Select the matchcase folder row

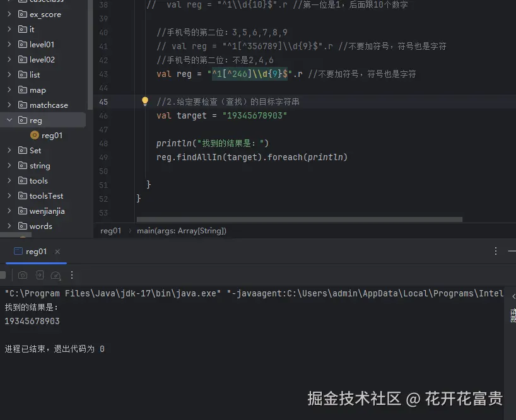point(43,105)
